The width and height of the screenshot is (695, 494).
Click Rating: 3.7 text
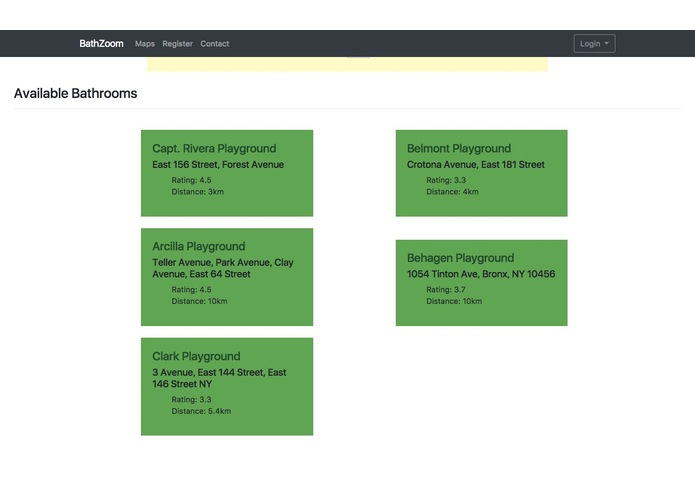[x=446, y=289]
